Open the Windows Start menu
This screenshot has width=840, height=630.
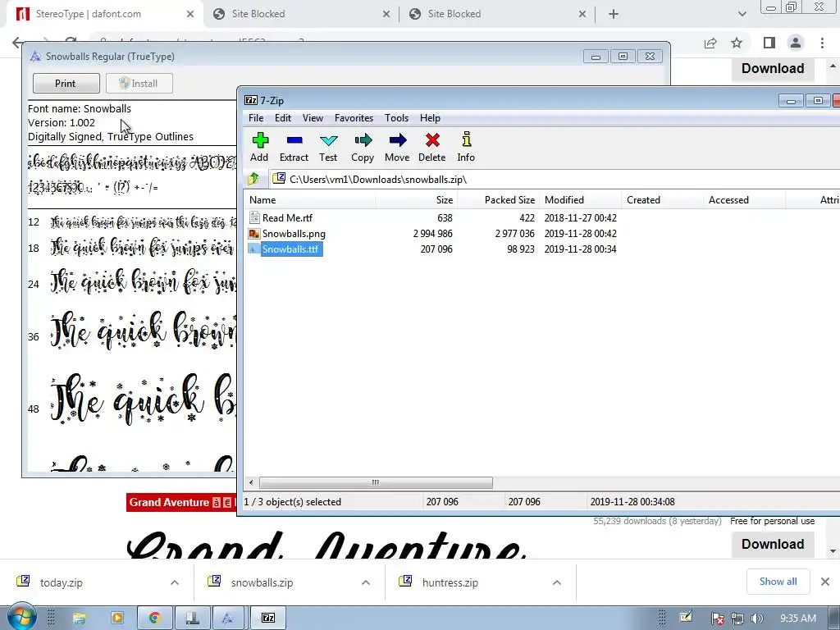[x=21, y=617]
